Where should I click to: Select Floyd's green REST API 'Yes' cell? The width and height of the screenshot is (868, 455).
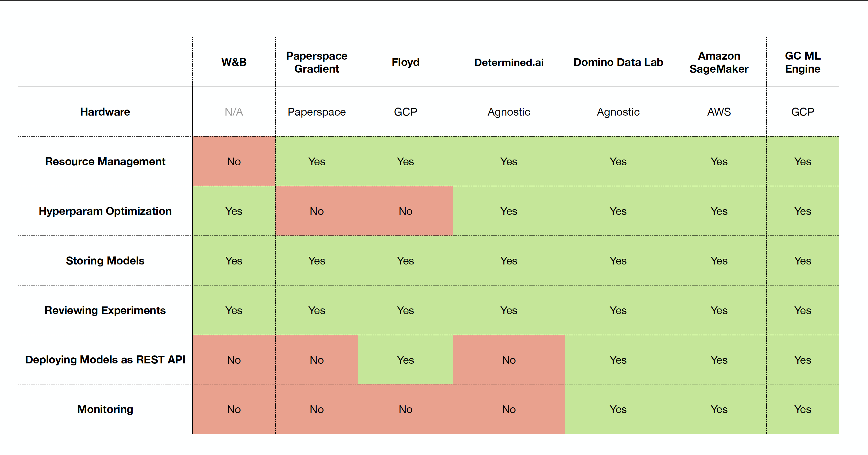[405, 360]
